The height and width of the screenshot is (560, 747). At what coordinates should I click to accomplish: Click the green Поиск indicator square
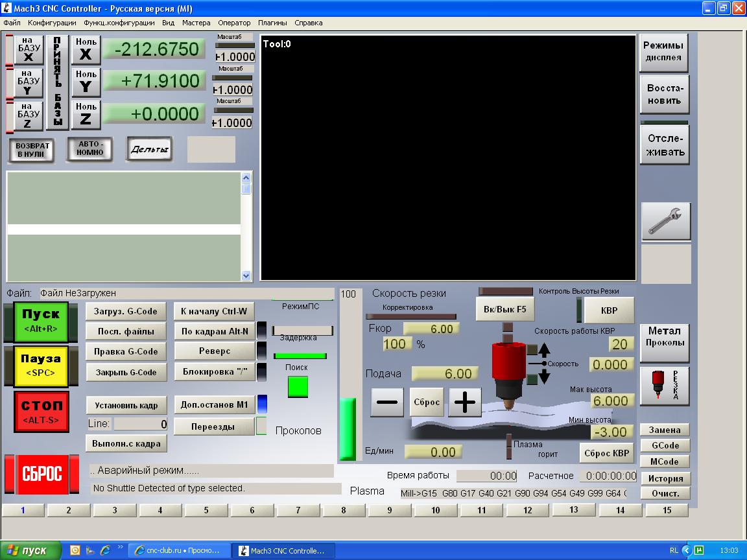298,387
